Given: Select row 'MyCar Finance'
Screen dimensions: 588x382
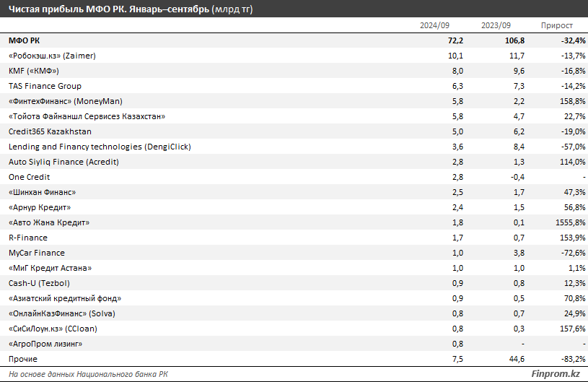Looking at the screenshot, I should pyautogui.click(x=294, y=253).
